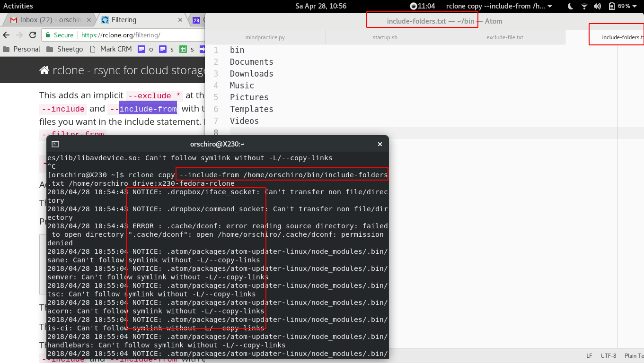Click the terminal icon in the title bar

point(55,144)
